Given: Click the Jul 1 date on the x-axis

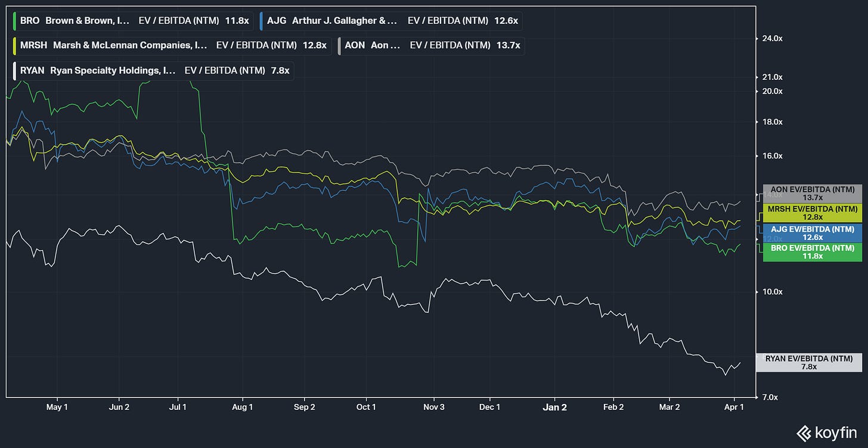Looking at the screenshot, I should (x=178, y=408).
